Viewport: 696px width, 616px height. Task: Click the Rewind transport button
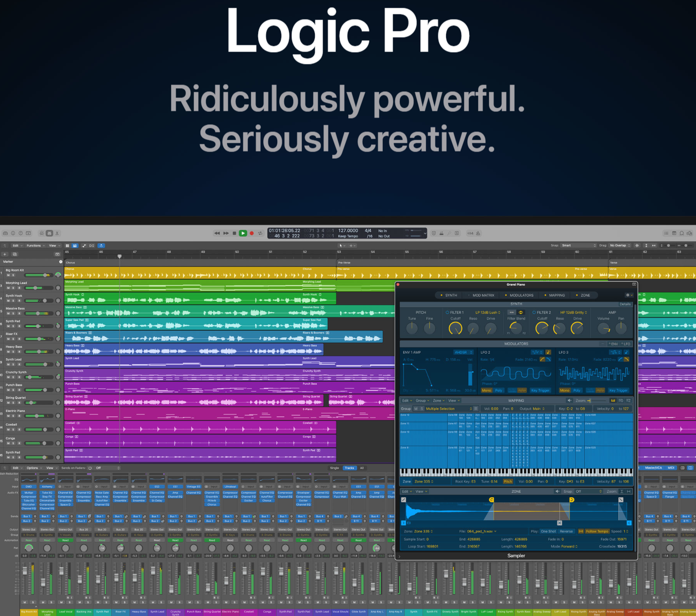217,234
